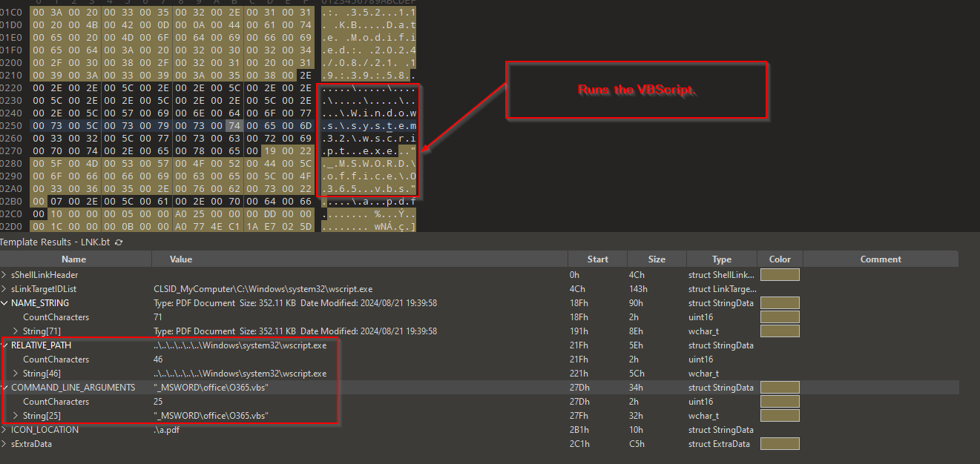
Task: Collapse the COMMAND_LINE_ARGUMENTS node
Action: tap(4, 388)
